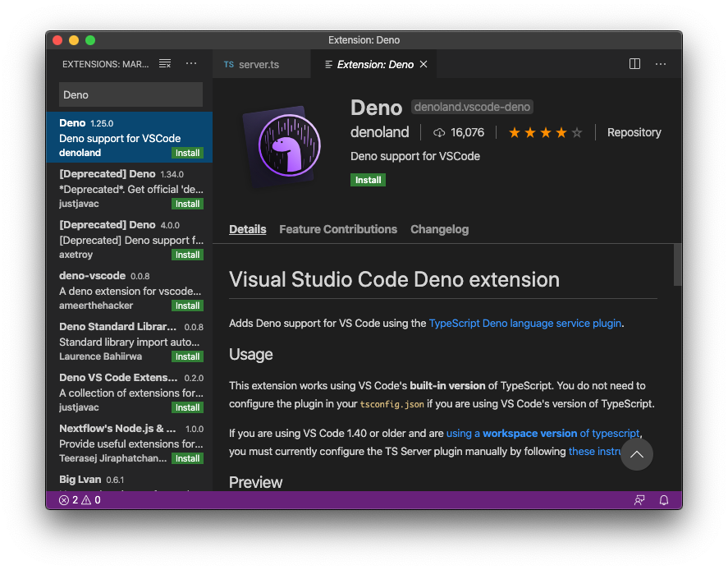Select Nextflow's Node.js list entry title
The width and height of the screenshot is (728, 570).
[x=117, y=428]
